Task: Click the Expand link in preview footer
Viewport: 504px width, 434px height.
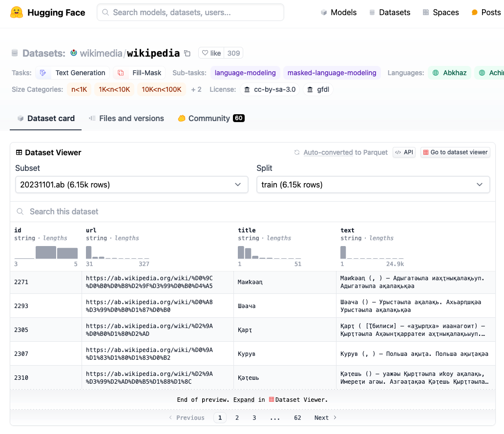Action: (x=244, y=400)
